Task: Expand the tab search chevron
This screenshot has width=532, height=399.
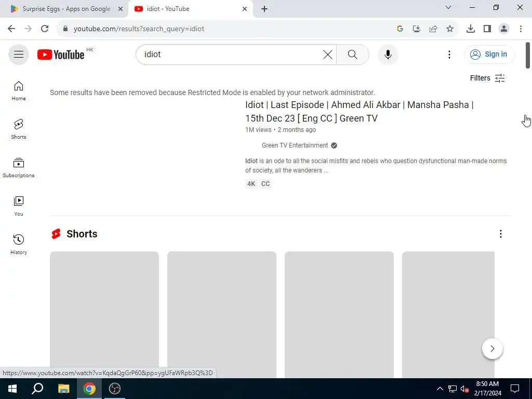Action: pos(448,7)
